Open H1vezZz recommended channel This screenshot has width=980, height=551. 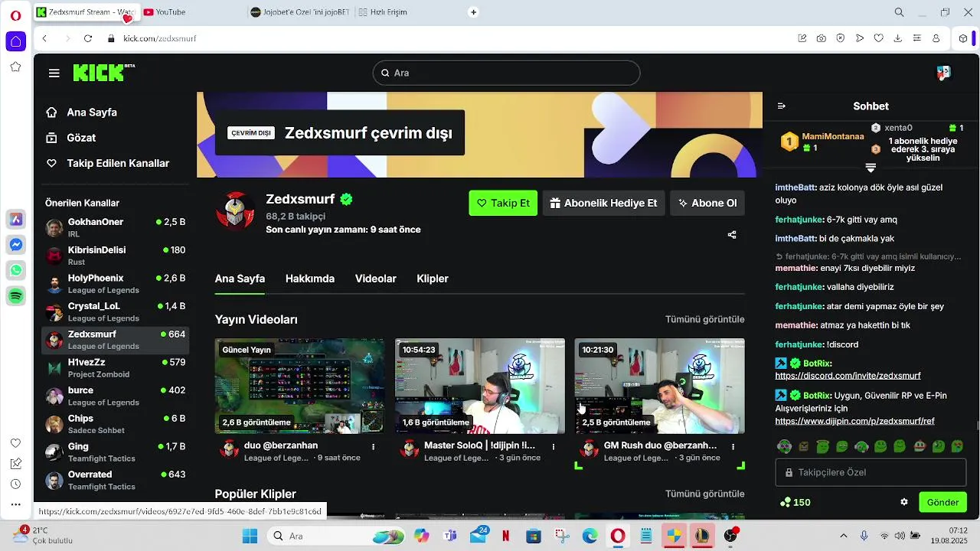point(115,368)
